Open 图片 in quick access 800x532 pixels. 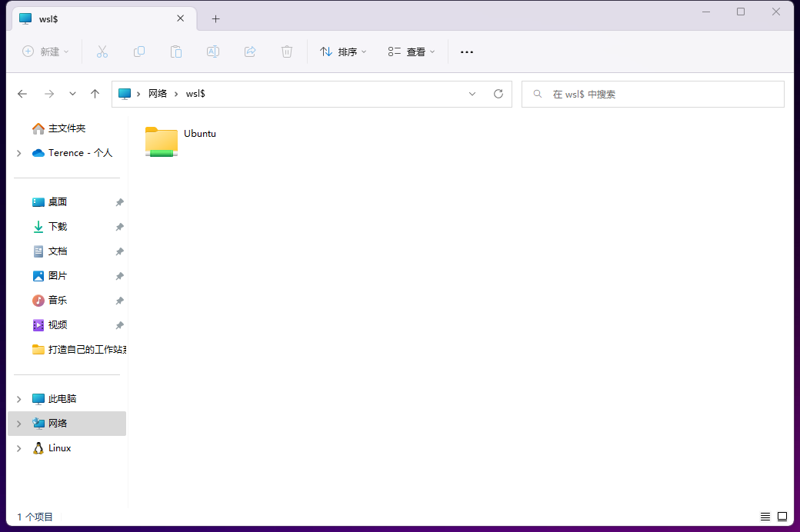coord(58,276)
